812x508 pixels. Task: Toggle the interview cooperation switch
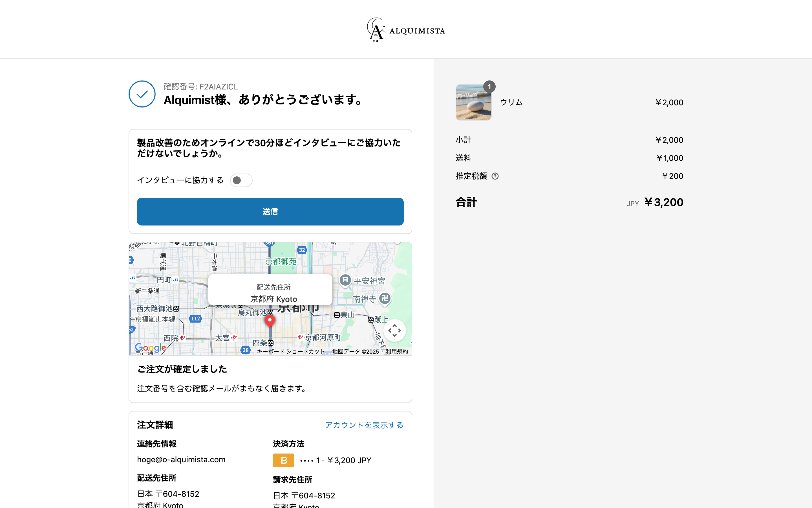pyautogui.click(x=241, y=180)
